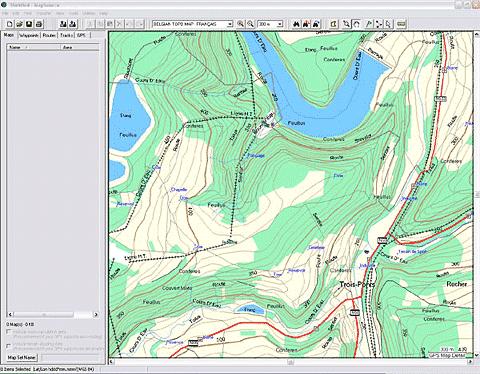480x374 pixels.
Task: Expand the zoom scale dropdown
Action: tap(271, 24)
